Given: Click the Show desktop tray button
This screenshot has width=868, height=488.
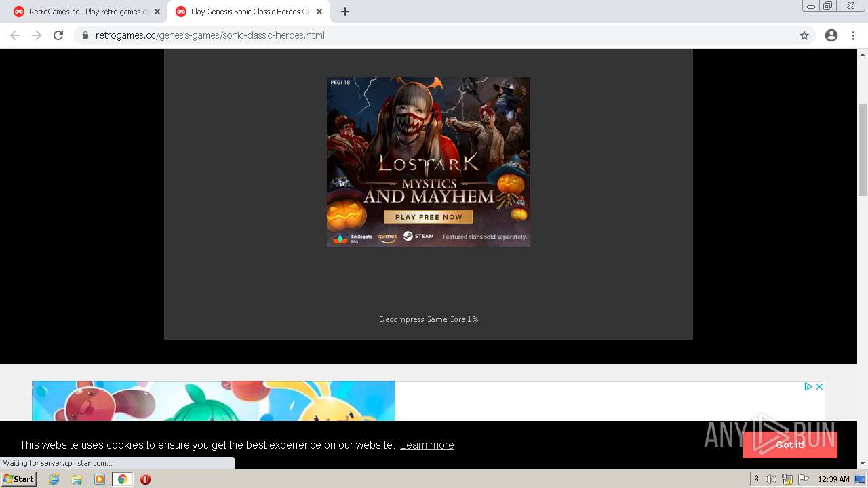Looking at the screenshot, I should (861, 479).
